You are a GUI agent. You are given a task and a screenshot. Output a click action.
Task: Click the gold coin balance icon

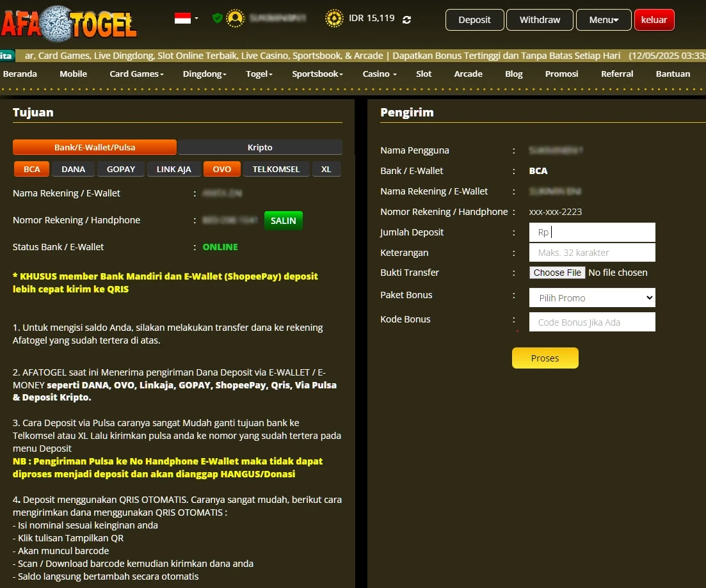[x=334, y=19]
